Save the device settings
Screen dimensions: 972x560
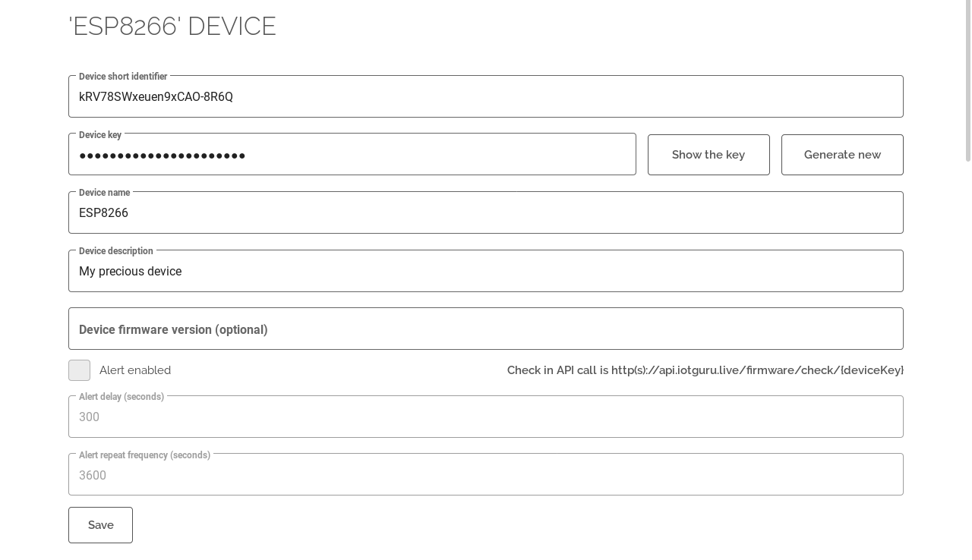(100, 525)
